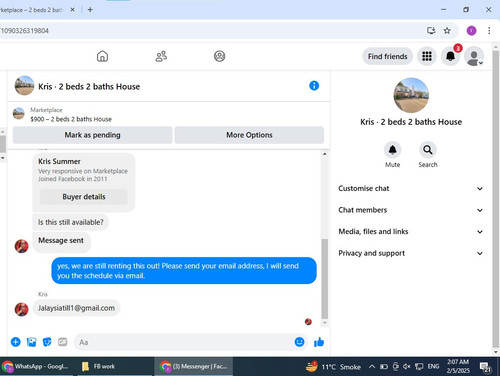Click the "Is this still available?" message

click(x=71, y=222)
